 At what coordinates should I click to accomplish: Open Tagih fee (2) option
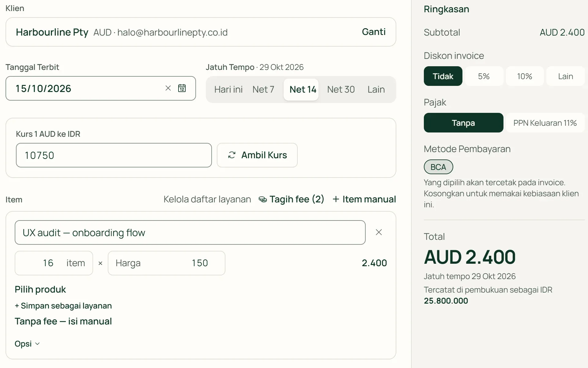coord(292,199)
